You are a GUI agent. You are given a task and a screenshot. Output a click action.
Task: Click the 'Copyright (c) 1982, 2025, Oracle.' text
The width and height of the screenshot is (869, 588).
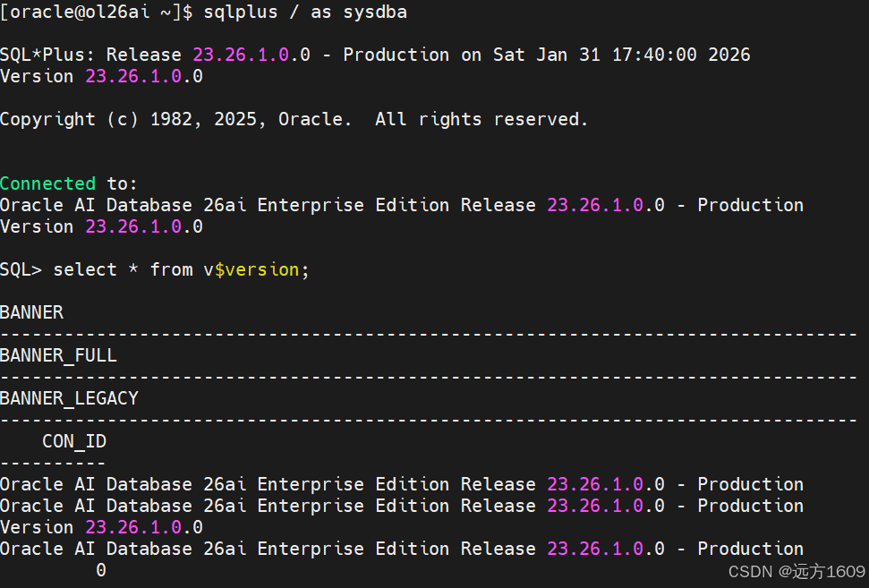coord(175,119)
